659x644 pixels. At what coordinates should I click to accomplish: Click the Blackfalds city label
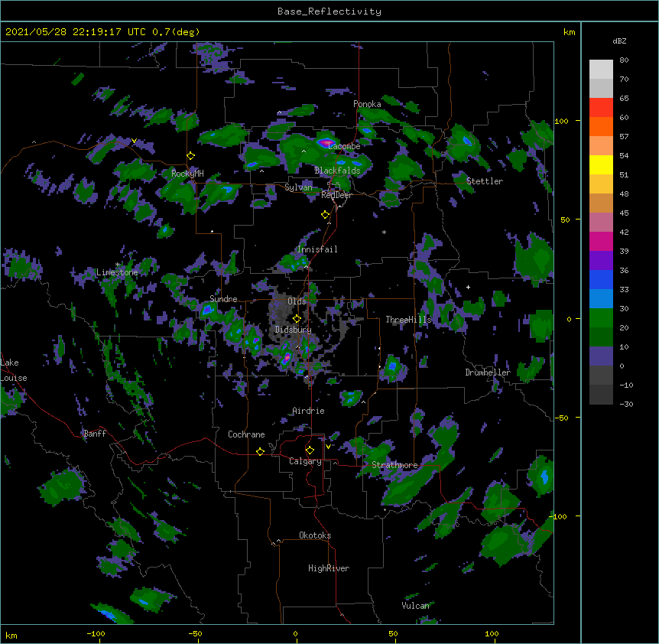click(x=337, y=171)
